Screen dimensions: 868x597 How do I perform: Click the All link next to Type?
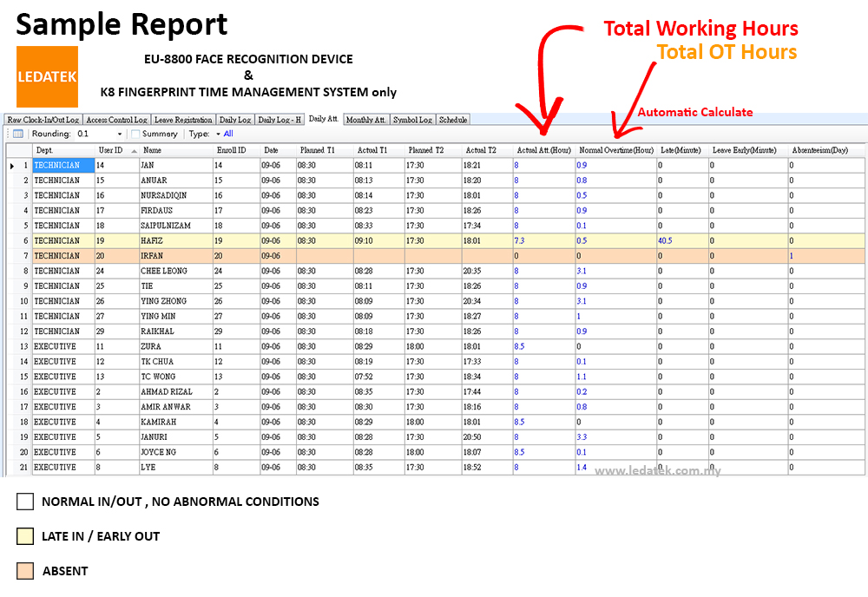(x=228, y=134)
